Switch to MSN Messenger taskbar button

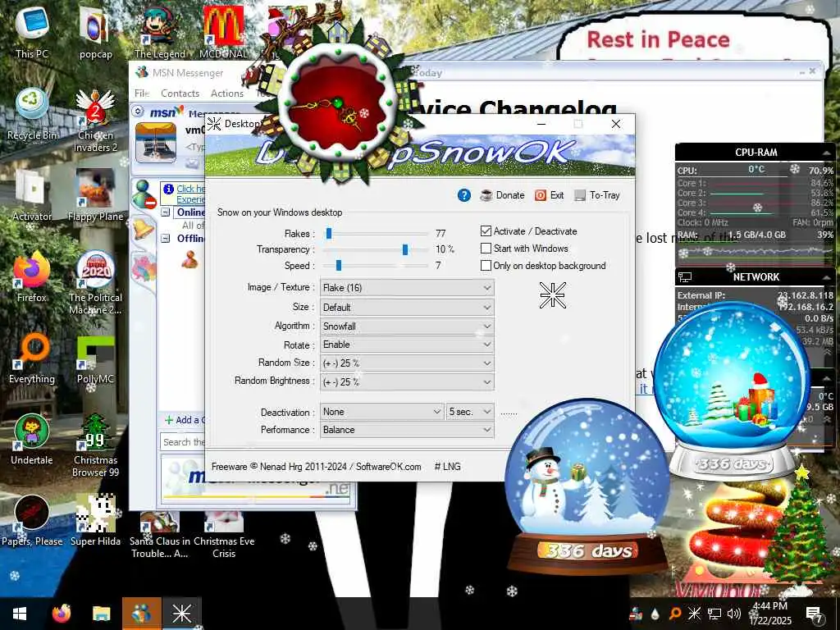click(x=141, y=614)
